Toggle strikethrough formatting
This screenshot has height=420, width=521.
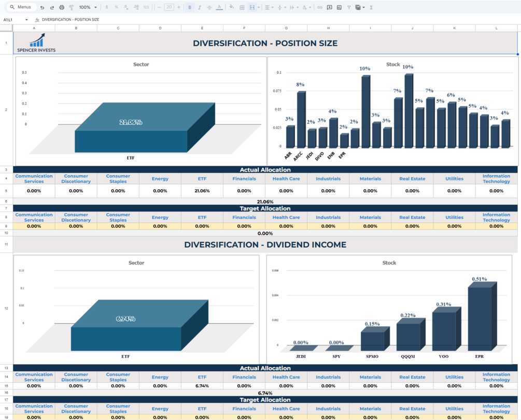(209, 7)
